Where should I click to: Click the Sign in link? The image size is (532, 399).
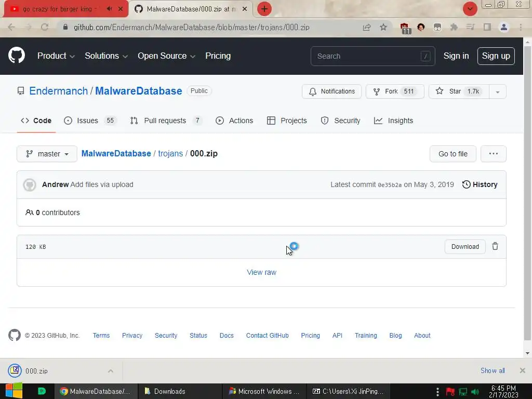[456, 56]
